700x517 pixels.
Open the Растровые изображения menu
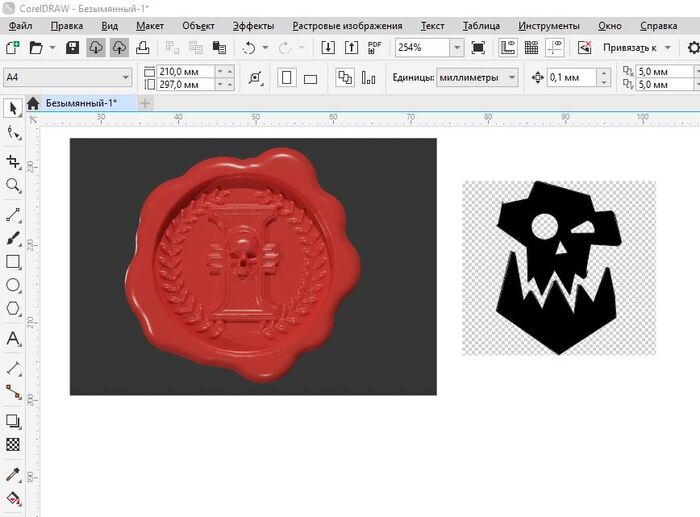(x=346, y=26)
